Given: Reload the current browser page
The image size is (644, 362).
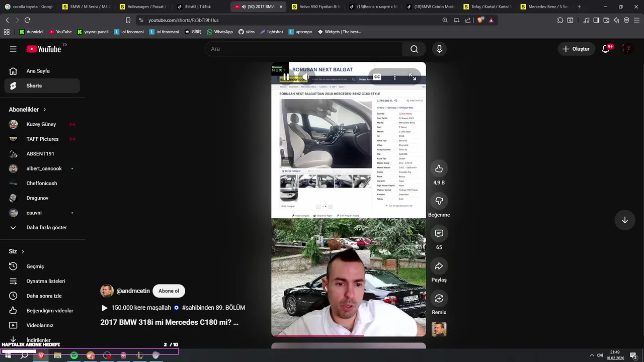Looking at the screenshot, I should [27, 20].
